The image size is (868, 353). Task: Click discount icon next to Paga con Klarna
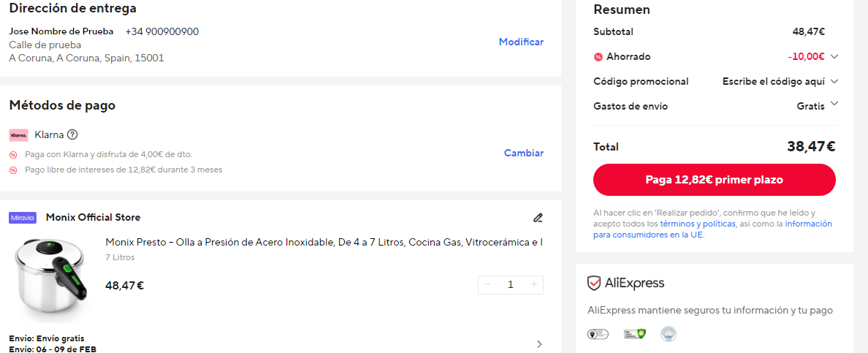pyautogui.click(x=12, y=155)
